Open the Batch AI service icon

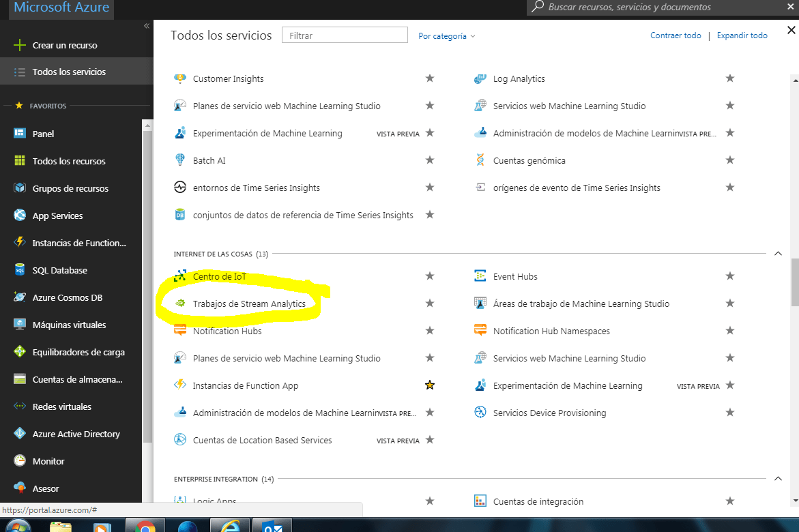pos(180,160)
